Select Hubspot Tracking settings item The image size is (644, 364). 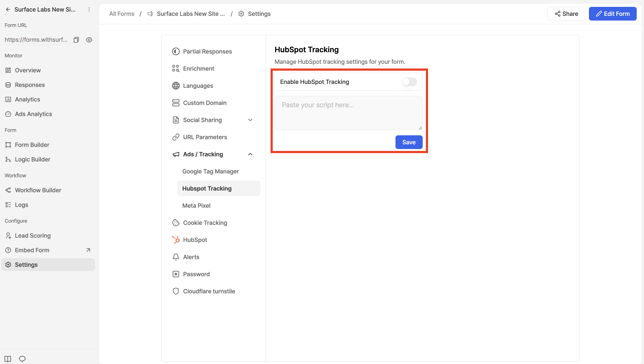219,188
